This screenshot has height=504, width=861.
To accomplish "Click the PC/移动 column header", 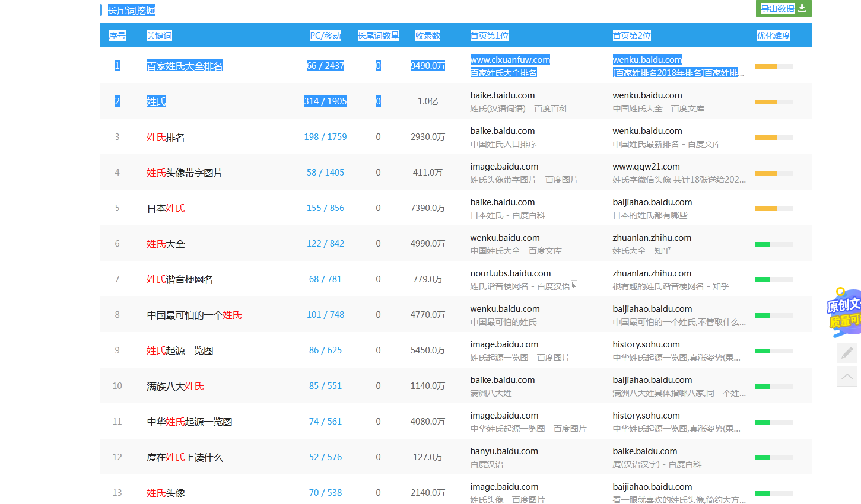I will [x=325, y=36].
